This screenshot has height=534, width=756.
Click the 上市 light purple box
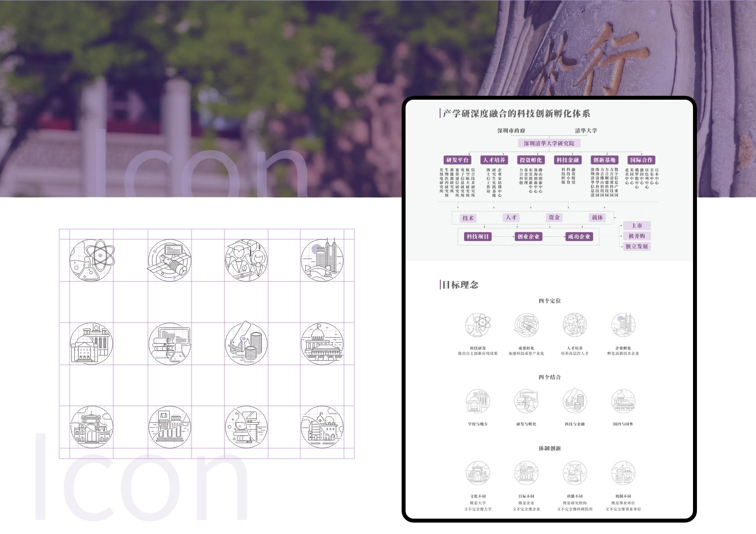point(637,225)
